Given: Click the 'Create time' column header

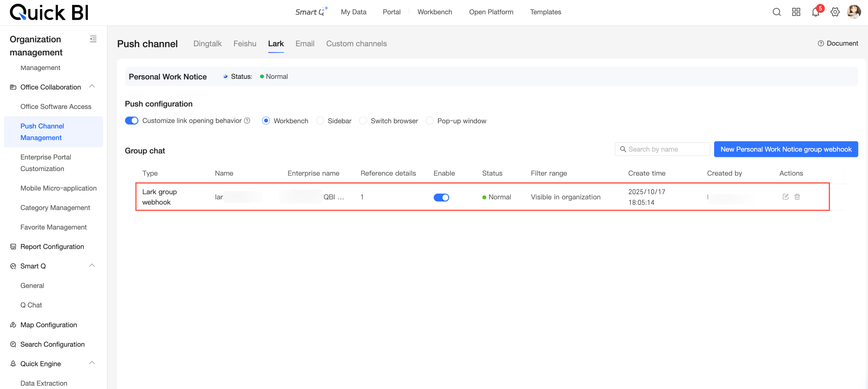Looking at the screenshot, I should click(647, 173).
